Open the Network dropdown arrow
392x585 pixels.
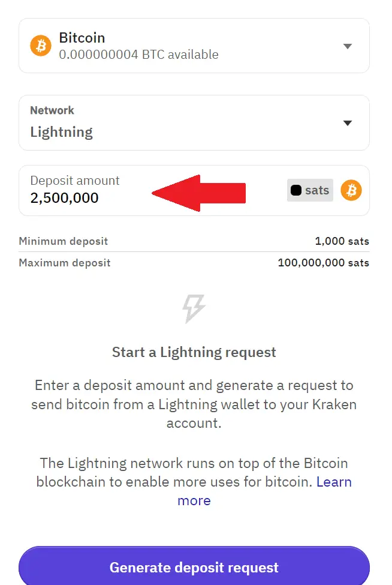pos(347,123)
